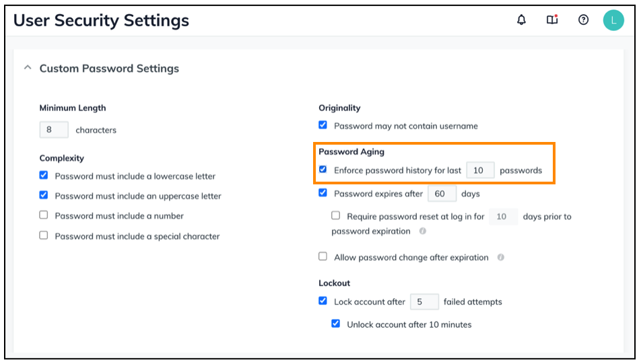Uncheck uppercase letter requirement
The image size is (639, 364).
coord(44,196)
